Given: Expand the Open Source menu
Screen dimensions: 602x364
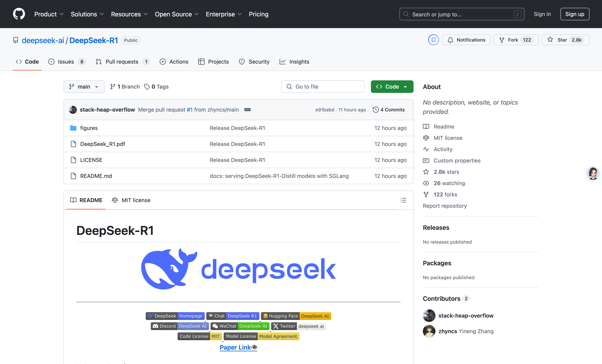Looking at the screenshot, I should tap(177, 14).
